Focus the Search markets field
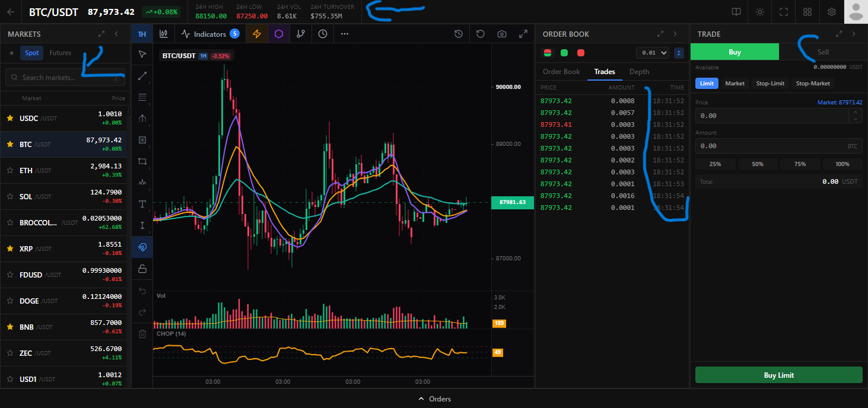Image resolution: width=868 pixels, height=408 pixels. (64, 77)
